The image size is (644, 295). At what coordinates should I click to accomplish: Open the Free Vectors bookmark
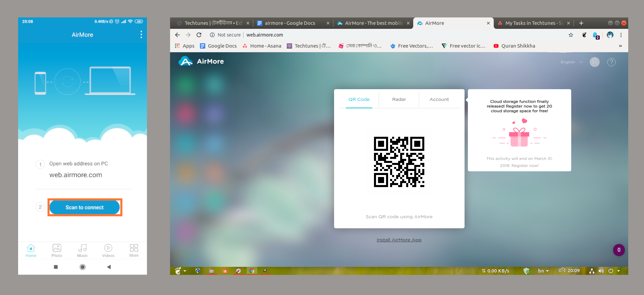tap(412, 46)
